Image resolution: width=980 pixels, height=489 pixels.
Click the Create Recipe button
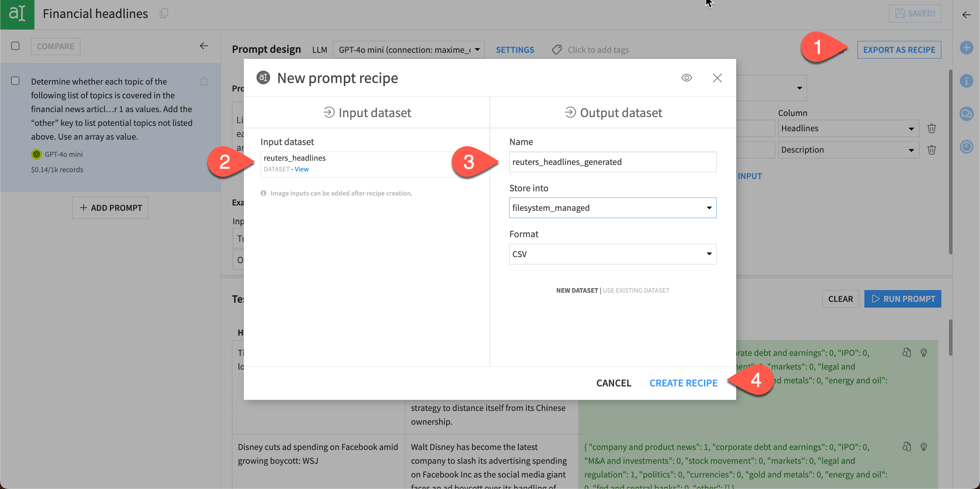tap(683, 382)
